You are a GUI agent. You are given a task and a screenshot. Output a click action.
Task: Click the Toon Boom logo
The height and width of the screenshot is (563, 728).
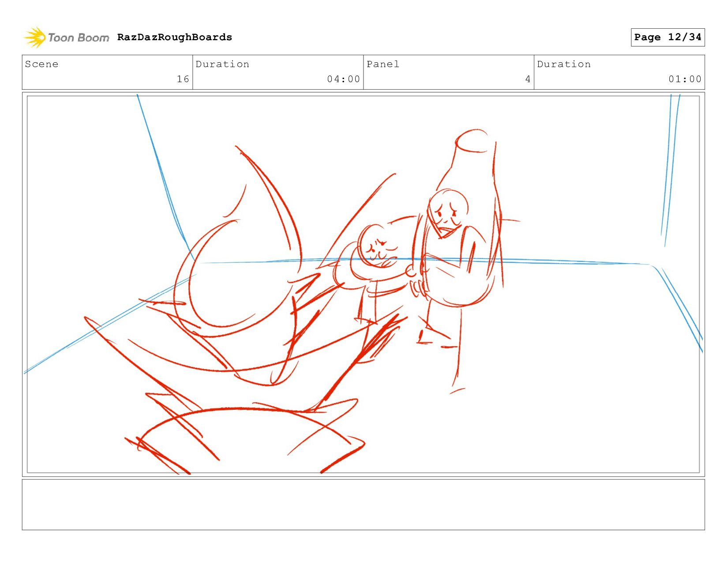(66, 38)
